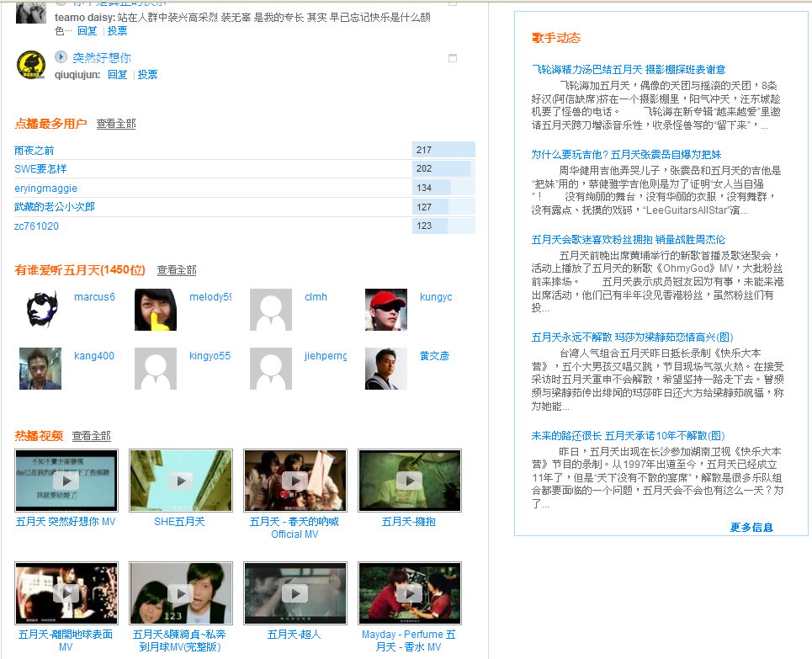Play the Mayday - Perfume 香水 MV thumbnail

tap(410, 593)
